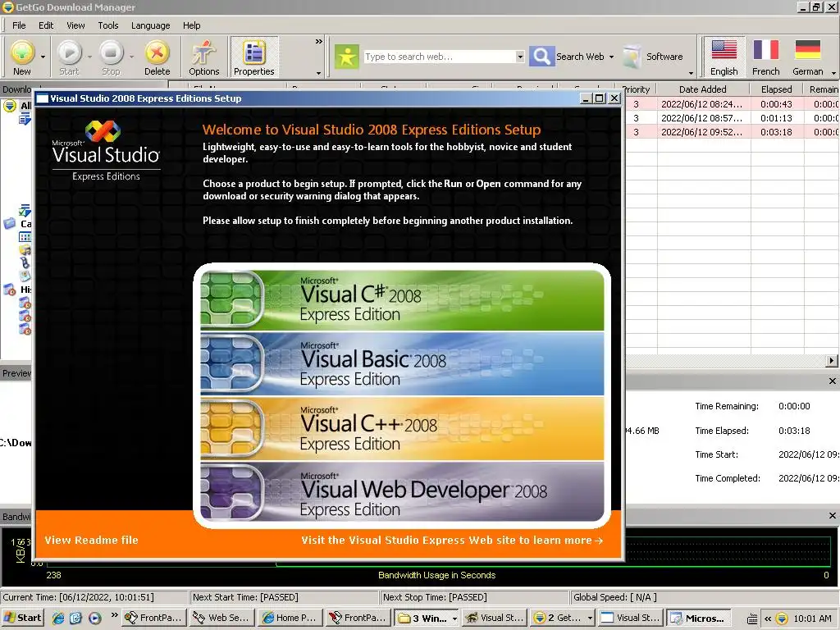Close the Bandwidth panel
This screenshot has height=630, width=840.
pyautogui.click(x=832, y=515)
